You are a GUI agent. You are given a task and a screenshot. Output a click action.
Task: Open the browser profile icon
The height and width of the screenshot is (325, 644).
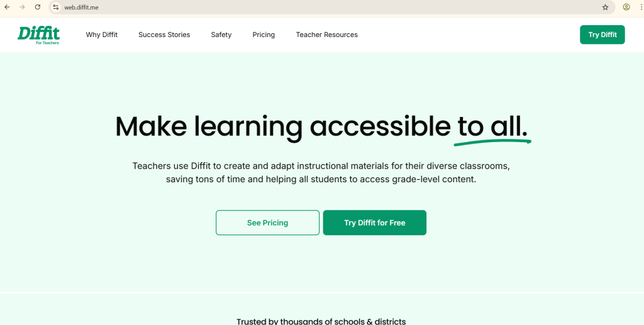(626, 7)
